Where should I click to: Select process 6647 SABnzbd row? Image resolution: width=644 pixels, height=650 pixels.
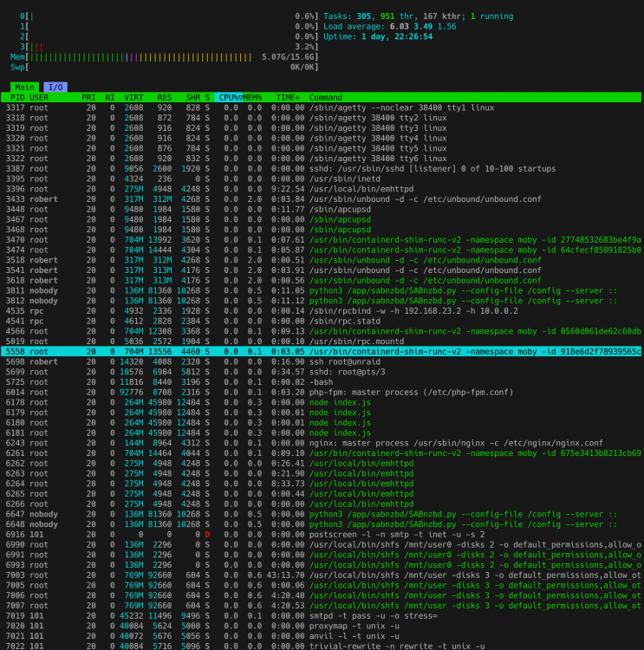tap(321, 514)
